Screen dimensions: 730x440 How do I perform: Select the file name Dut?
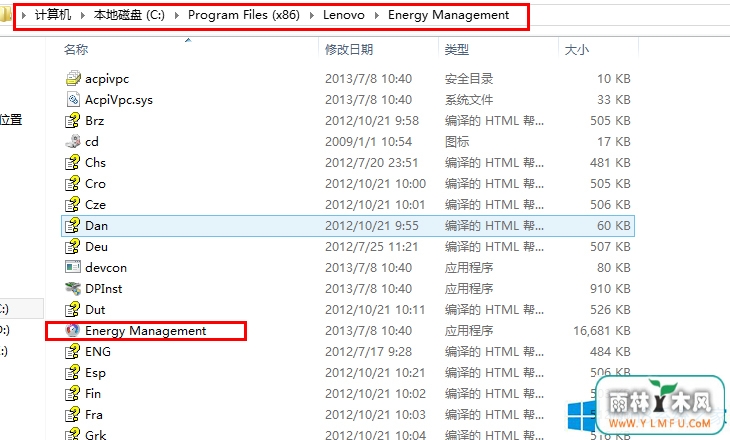tap(95, 310)
